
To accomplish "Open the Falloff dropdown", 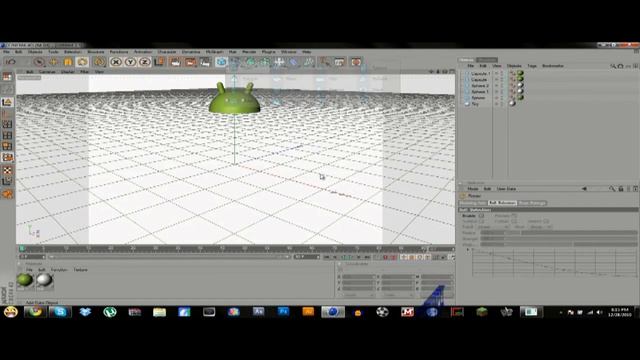I will pos(493,227).
